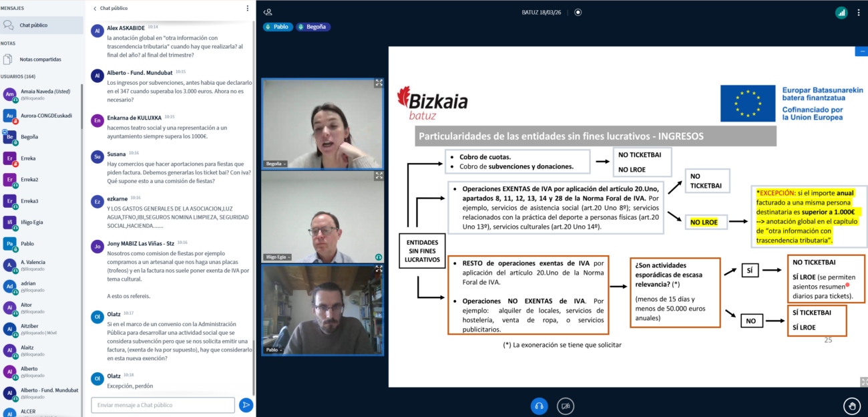The width and height of the screenshot is (868, 417).
Task: Make Begoña's webcam fullscreen
Action: tap(379, 84)
